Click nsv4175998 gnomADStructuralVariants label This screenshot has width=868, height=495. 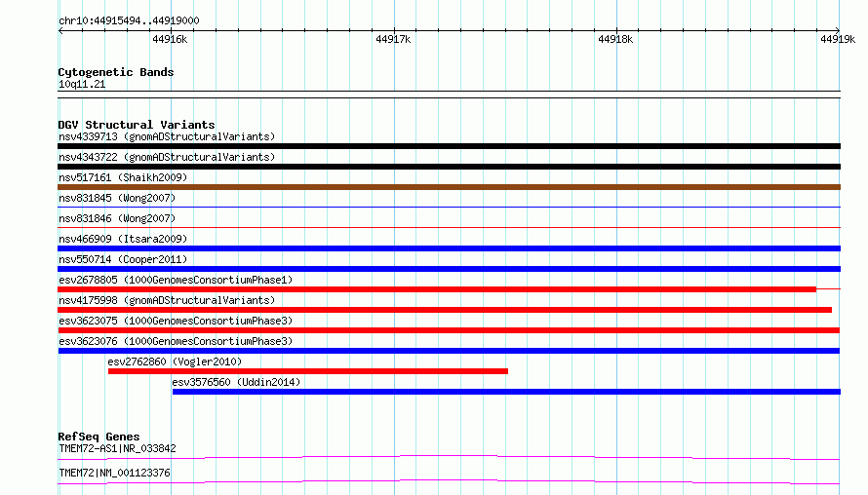click(167, 300)
